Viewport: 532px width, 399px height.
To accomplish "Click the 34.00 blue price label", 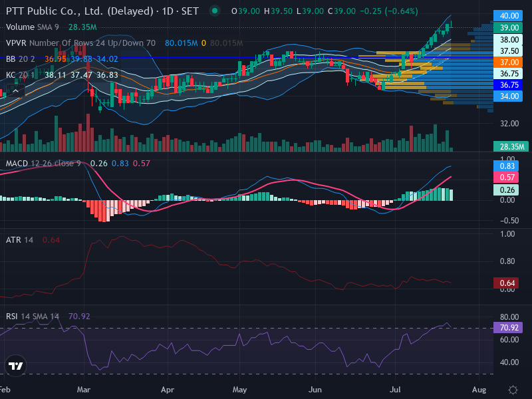I will [x=508, y=96].
